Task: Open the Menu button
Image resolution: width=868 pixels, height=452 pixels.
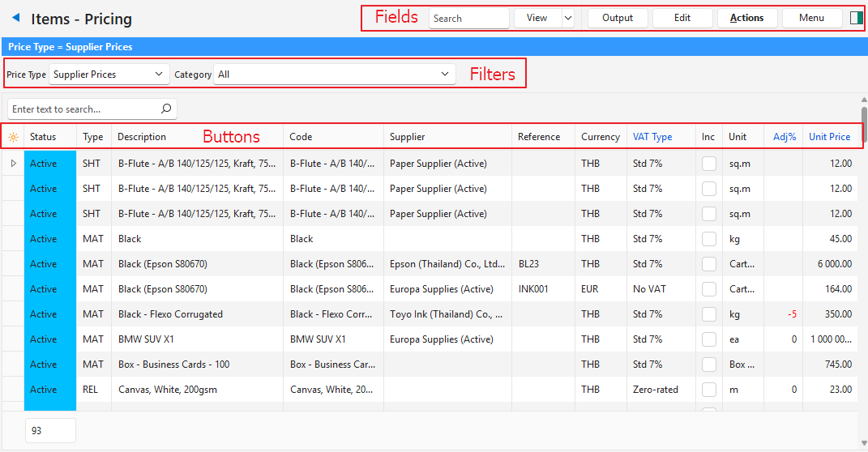Action: 811,18
